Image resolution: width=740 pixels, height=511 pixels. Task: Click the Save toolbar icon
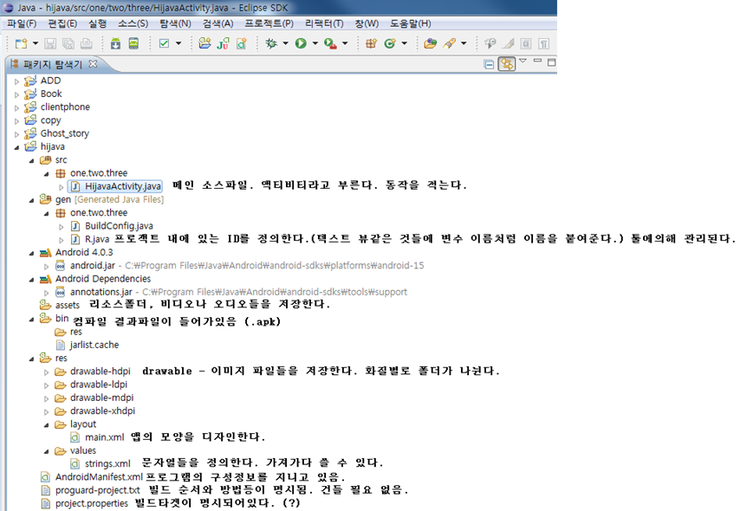coord(50,44)
